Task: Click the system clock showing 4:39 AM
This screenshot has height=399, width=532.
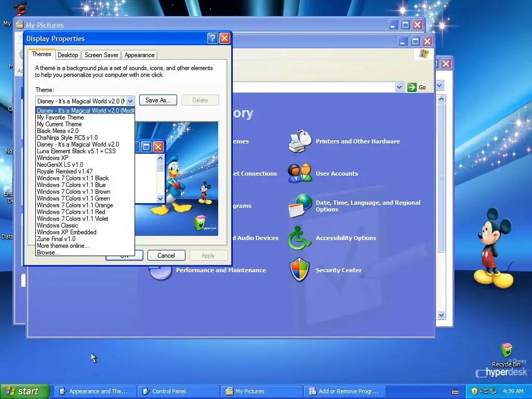Action: coord(513,391)
